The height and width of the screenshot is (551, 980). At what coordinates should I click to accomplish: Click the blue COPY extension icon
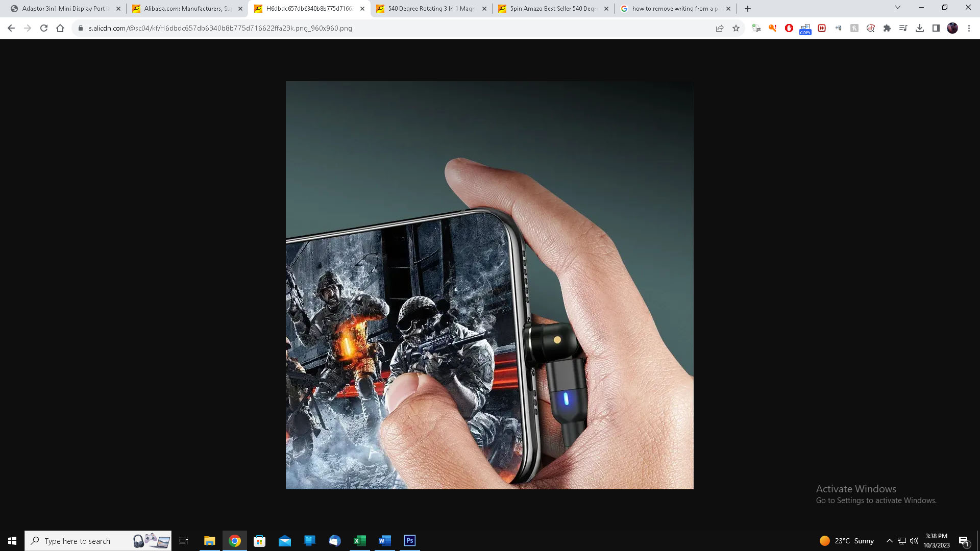(x=805, y=29)
